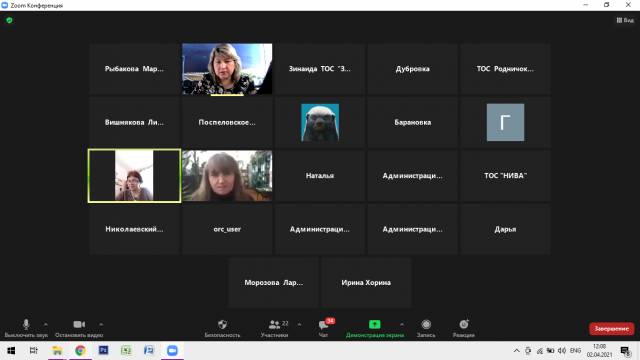Select the Поспеловское... participant tile

[227, 122]
